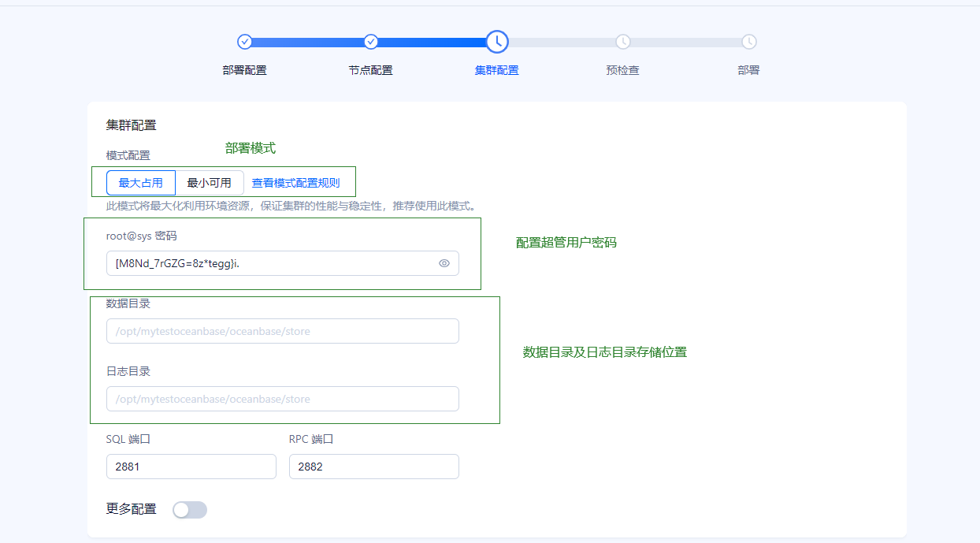Click the 集群配置 step label
Screen dimensions: 980x543
coord(497,70)
